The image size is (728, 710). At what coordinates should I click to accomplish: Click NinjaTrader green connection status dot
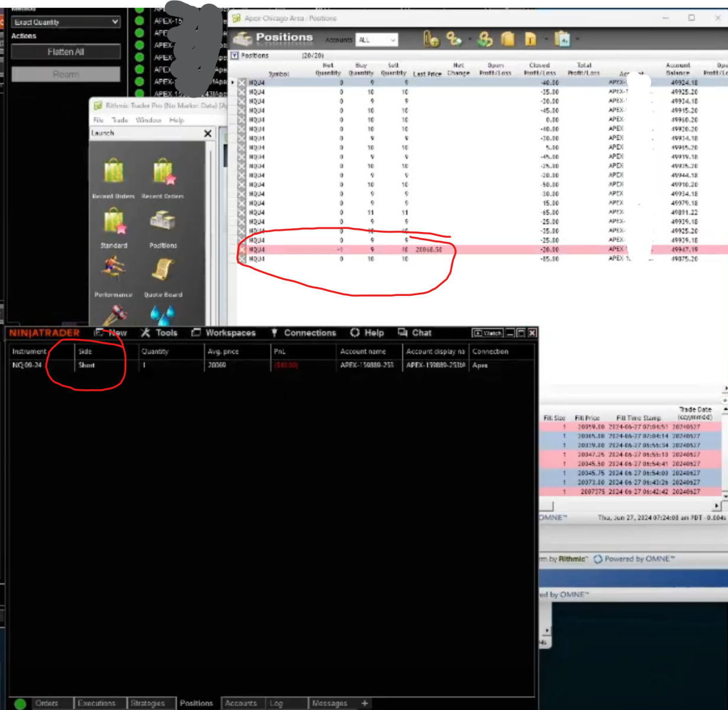pyautogui.click(x=20, y=704)
